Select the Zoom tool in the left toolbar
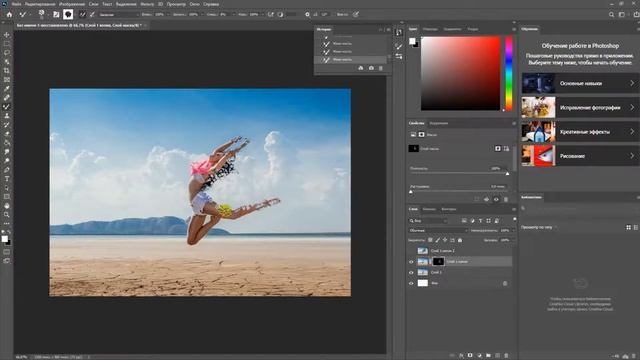The image size is (640, 360). pyautogui.click(x=7, y=215)
